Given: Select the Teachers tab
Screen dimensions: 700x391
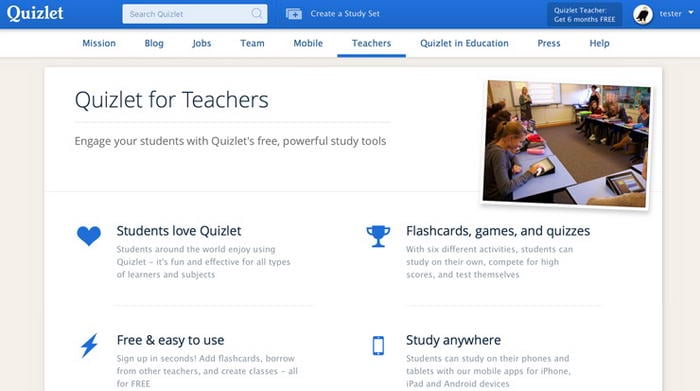Looking at the screenshot, I should [371, 43].
